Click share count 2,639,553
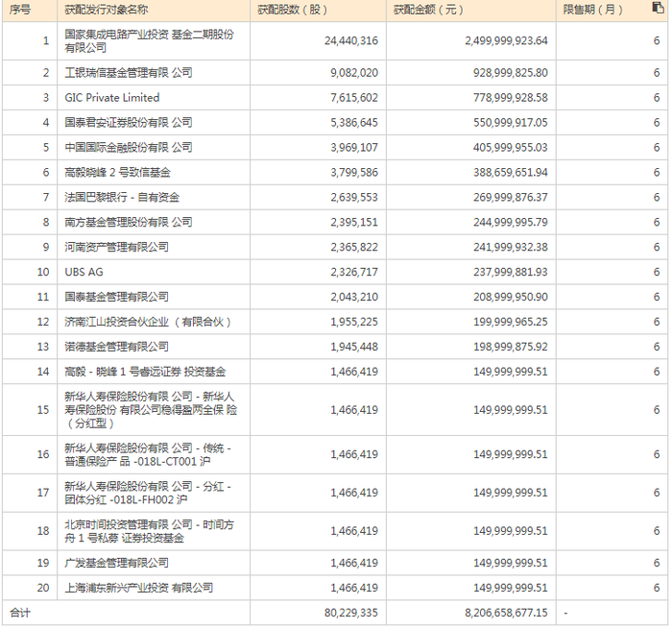The image size is (672, 629). [354, 197]
